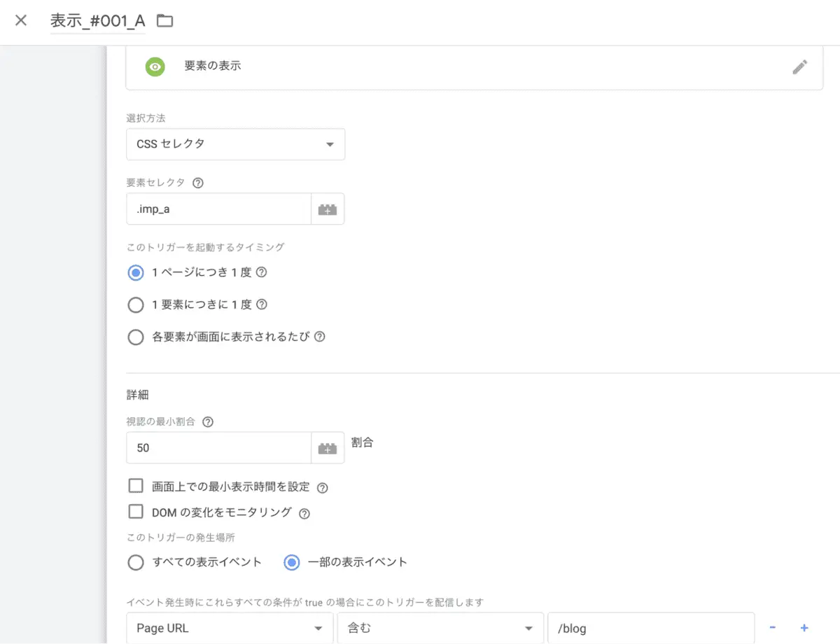Click variable picker icon beside 50 percent field
This screenshot has width=840, height=644.
click(x=327, y=448)
